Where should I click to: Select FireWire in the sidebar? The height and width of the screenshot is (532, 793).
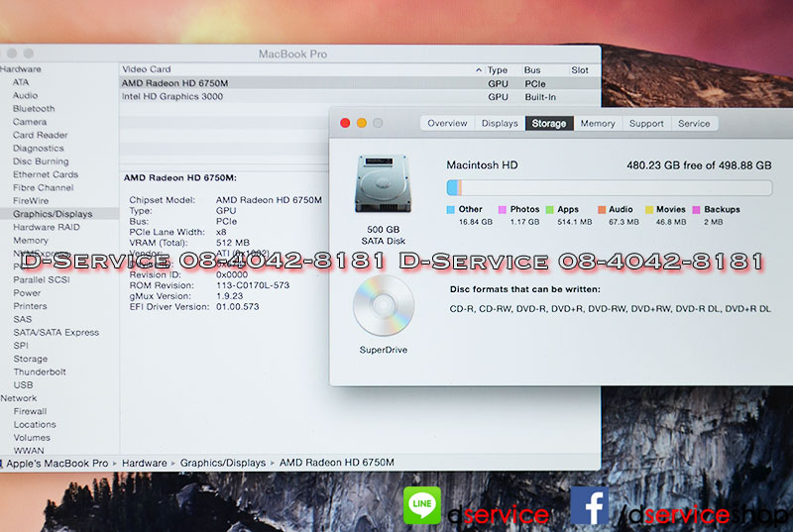pos(31,200)
